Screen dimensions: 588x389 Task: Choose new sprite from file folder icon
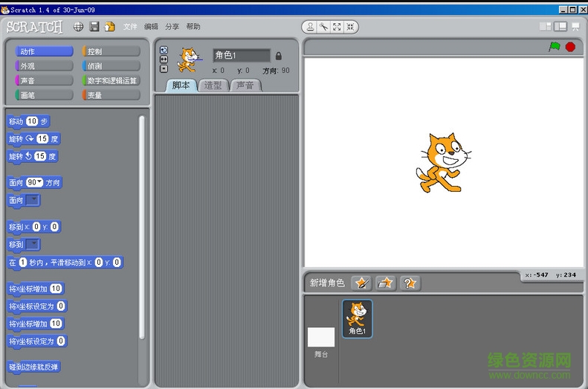point(386,283)
